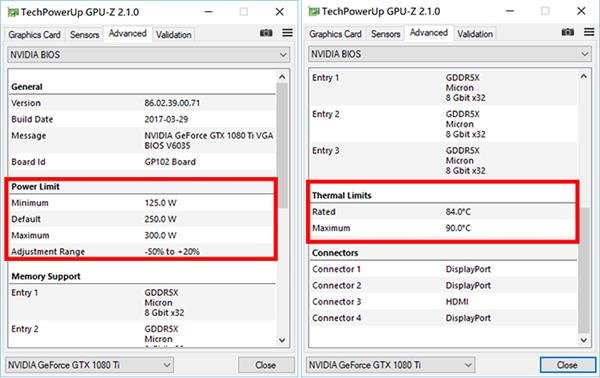Select the Connector 2 DisplayPort row
The height and width of the screenshot is (378, 600).
(x=443, y=285)
